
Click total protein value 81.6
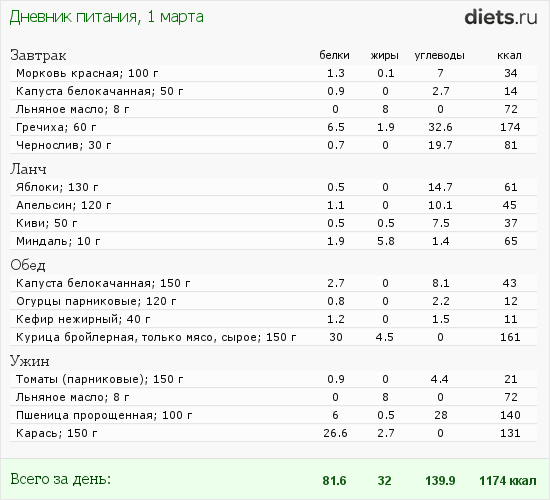click(334, 481)
